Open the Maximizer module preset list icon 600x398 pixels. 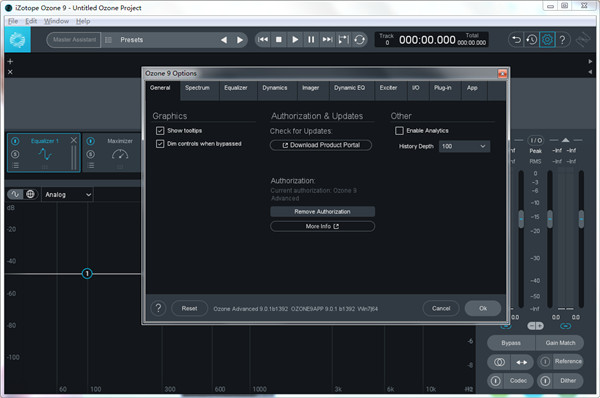(x=91, y=166)
